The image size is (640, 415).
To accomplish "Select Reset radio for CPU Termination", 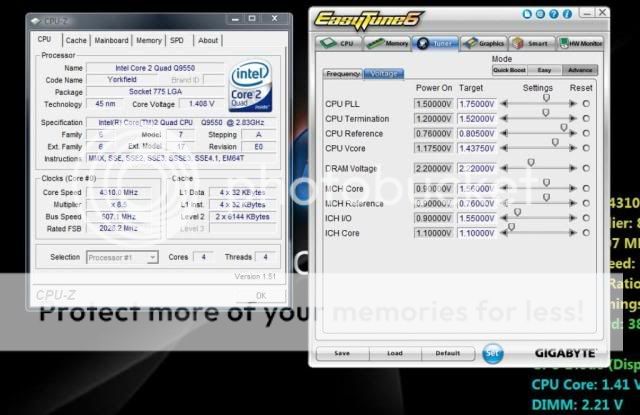I will tap(586, 118).
